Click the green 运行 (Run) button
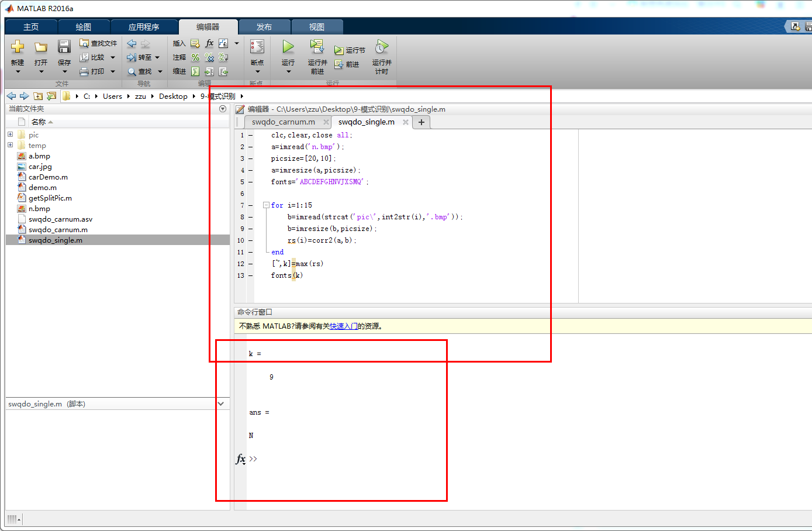The image size is (812, 531). (x=288, y=46)
